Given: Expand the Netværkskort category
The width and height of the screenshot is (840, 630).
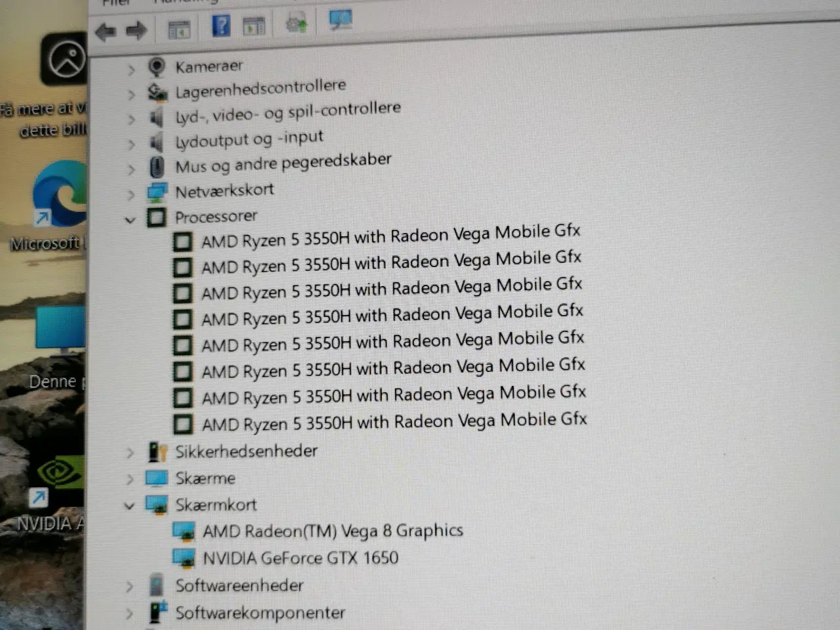Looking at the screenshot, I should pyautogui.click(x=131, y=194).
